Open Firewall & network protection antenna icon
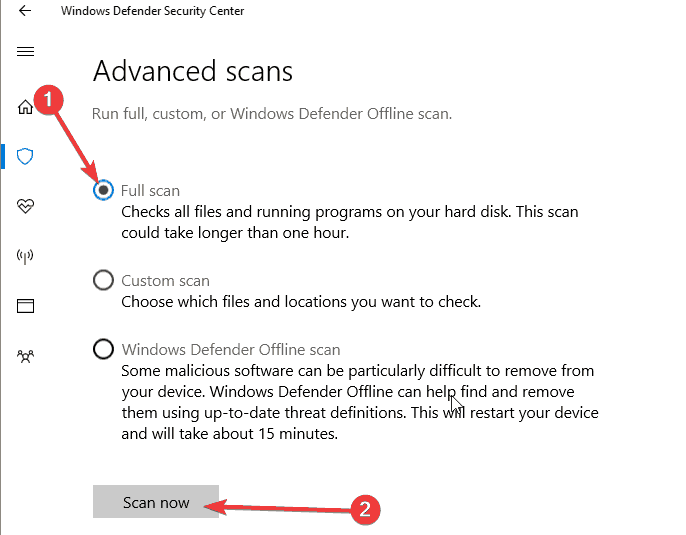 (x=25, y=256)
